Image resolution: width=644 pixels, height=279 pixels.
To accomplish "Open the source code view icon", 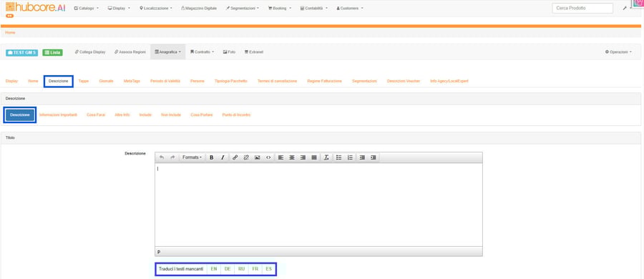I will [268, 157].
